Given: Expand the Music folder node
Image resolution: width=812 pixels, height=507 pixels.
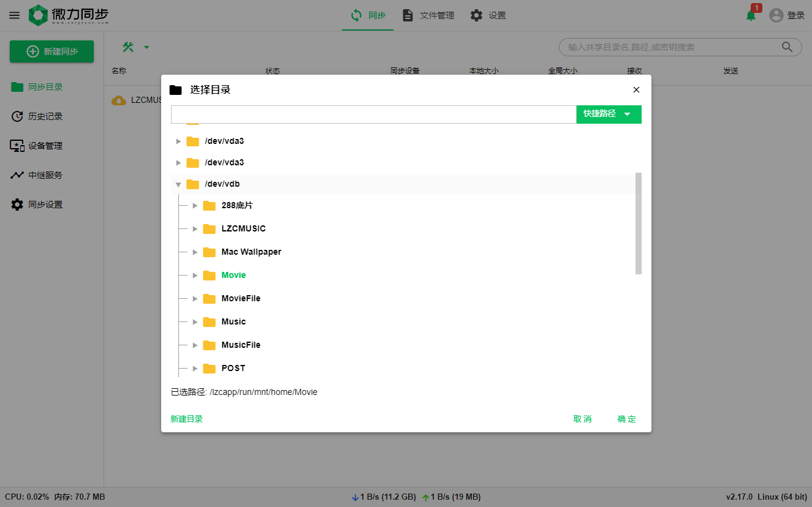Looking at the screenshot, I should point(195,321).
